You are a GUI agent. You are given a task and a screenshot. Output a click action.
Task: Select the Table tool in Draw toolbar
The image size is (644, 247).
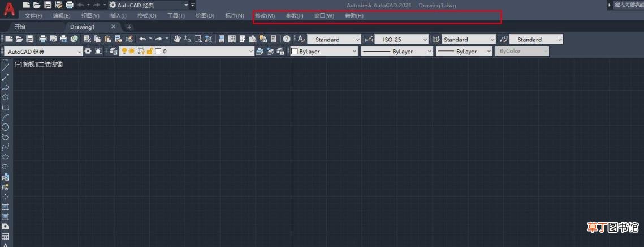(5, 237)
